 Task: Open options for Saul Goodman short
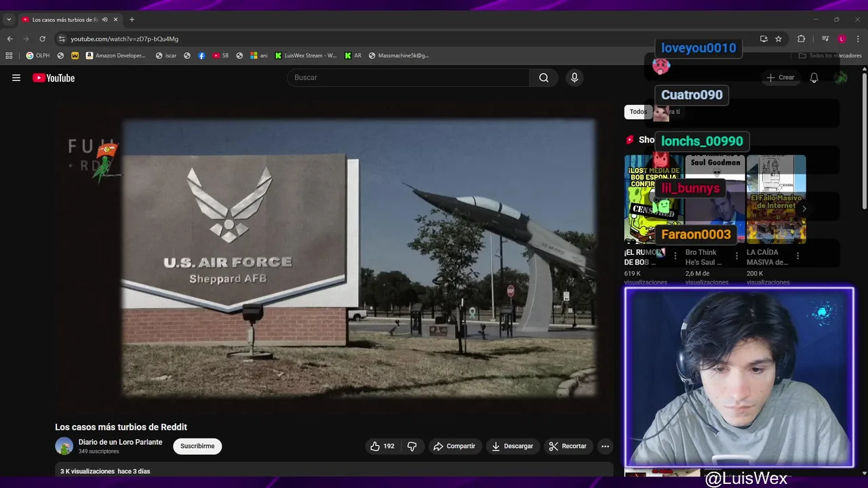(736, 256)
